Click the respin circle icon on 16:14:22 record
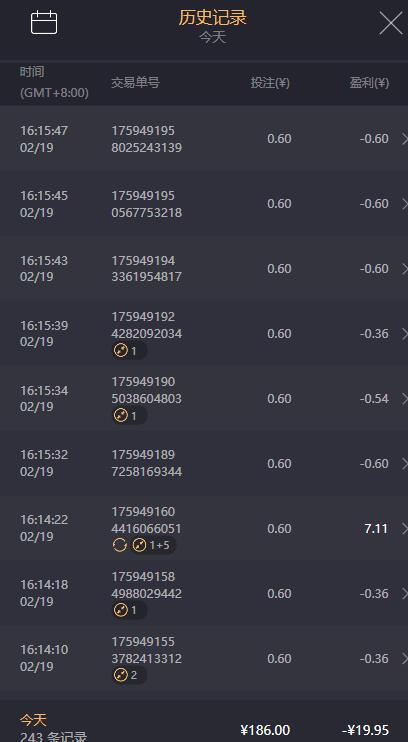The height and width of the screenshot is (742, 408). (x=119, y=546)
